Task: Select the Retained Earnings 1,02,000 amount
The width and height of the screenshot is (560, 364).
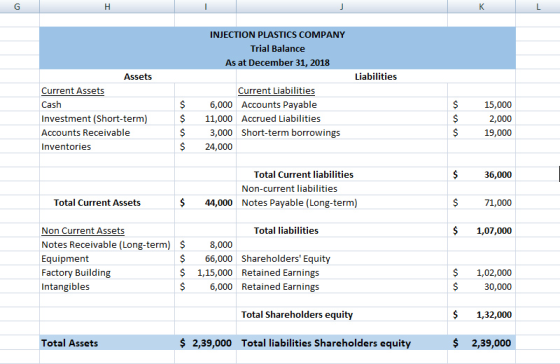Action: [481, 273]
